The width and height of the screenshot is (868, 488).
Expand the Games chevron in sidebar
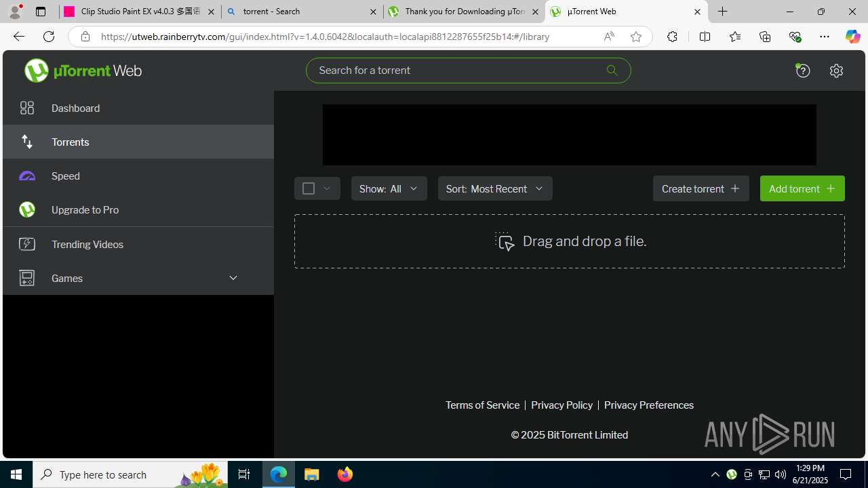233,278
